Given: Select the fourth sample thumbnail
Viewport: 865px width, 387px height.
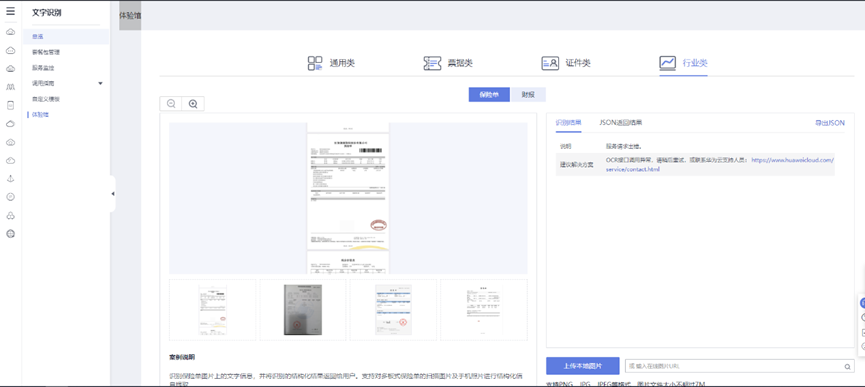Looking at the screenshot, I should pyautogui.click(x=484, y=310).
